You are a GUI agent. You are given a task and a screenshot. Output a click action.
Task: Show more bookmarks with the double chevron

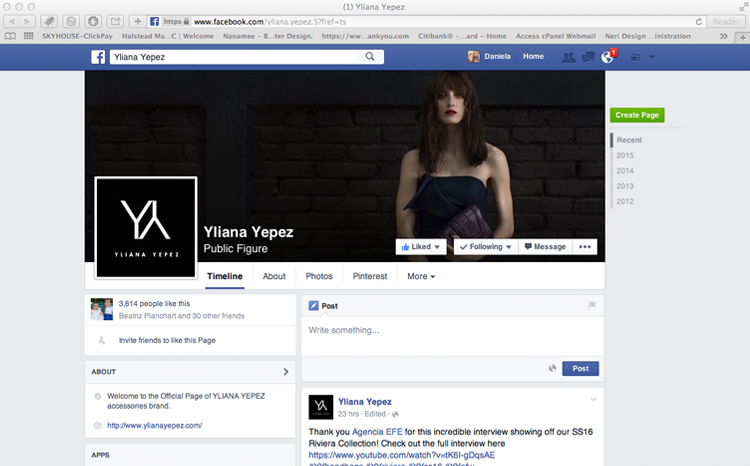click(724, 36)
